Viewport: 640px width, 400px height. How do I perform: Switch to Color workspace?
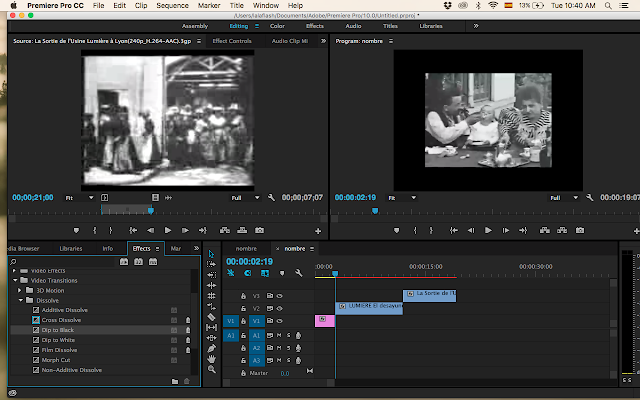point(277,26)
